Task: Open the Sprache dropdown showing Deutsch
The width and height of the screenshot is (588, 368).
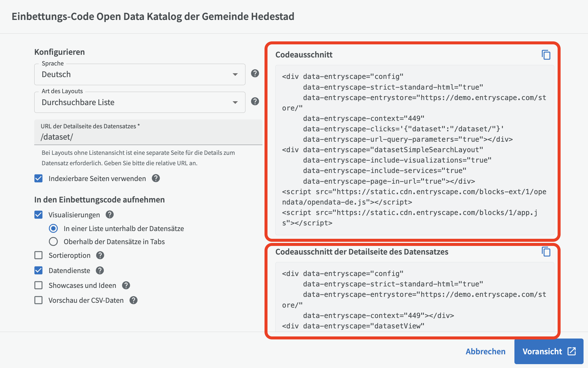Action: point(140,74)
